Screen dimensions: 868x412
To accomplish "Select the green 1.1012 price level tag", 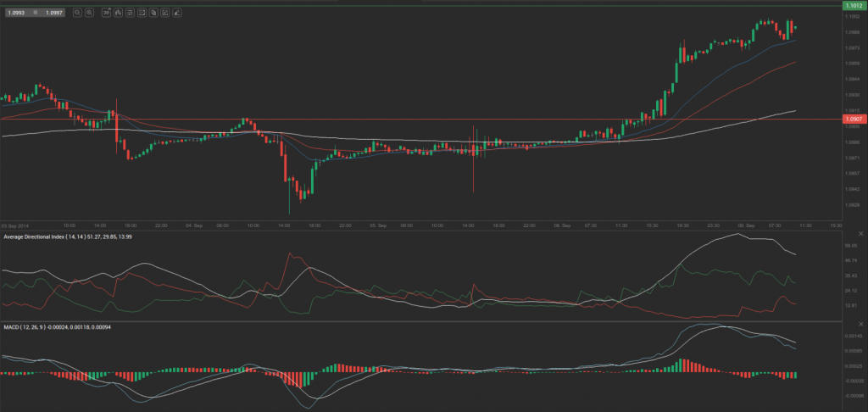I will (x=854, y=6).
